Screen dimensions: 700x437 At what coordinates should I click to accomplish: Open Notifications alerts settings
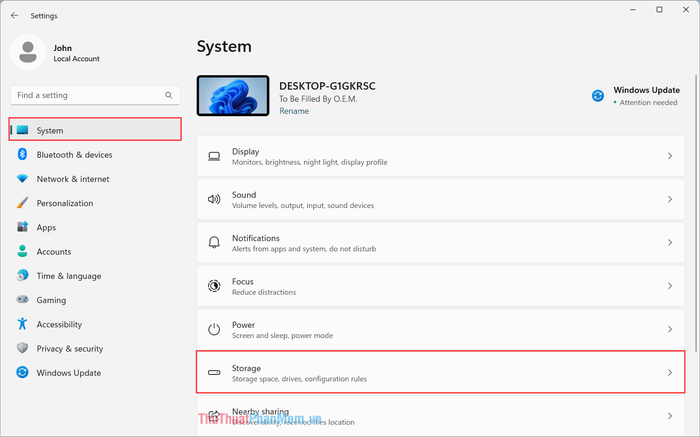(x=441, y=242)
